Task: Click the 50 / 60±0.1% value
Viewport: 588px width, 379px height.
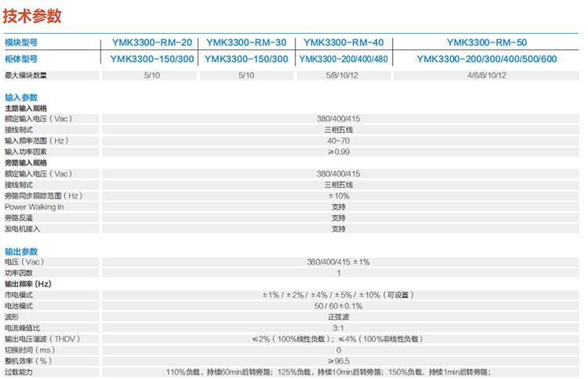Action: point(338,306)
